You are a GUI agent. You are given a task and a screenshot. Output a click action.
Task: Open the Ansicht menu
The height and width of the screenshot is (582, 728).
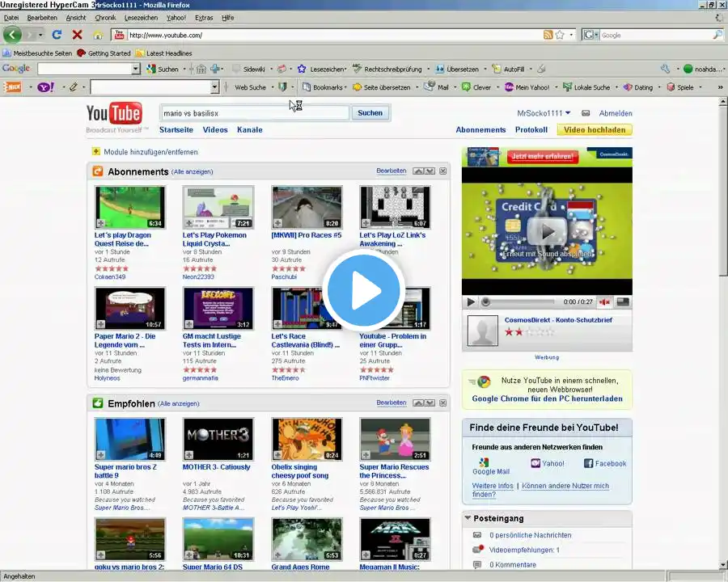[76, 18]
